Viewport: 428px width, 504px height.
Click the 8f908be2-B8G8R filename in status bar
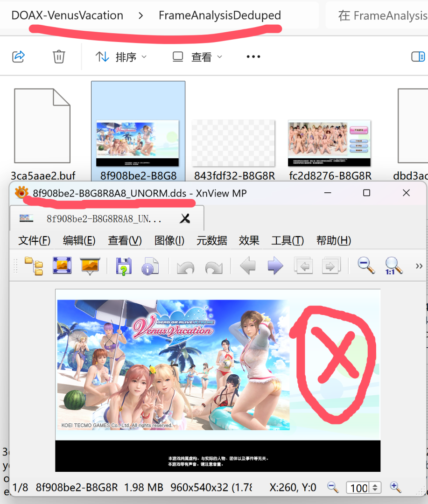tap(77, 488)
